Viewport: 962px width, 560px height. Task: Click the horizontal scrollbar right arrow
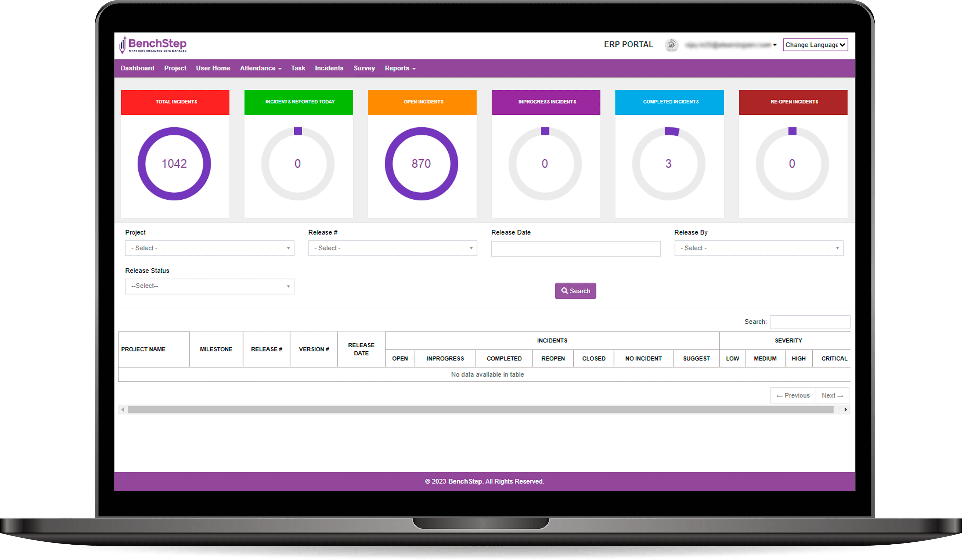tap(846, 410)
